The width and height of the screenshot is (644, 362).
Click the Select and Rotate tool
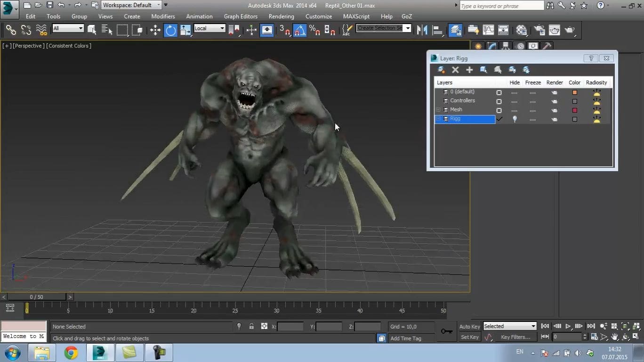click(170, 30)
